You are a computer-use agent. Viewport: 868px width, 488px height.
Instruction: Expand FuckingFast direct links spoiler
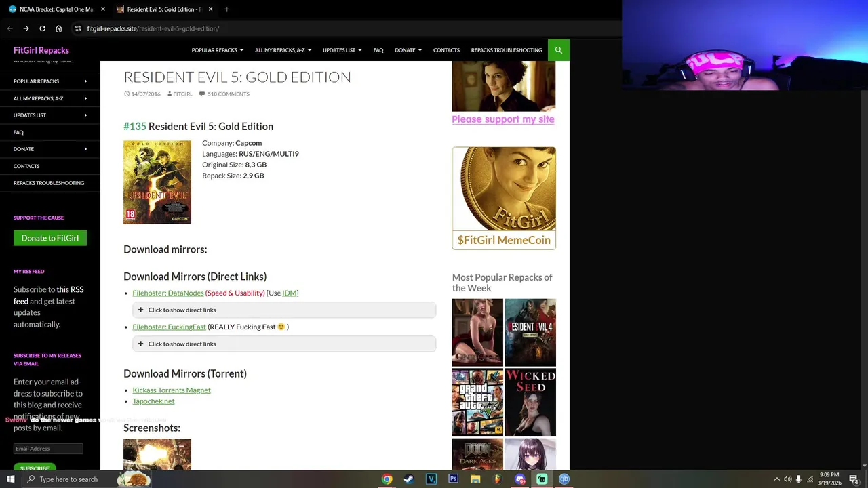click(x=284, y=344)
